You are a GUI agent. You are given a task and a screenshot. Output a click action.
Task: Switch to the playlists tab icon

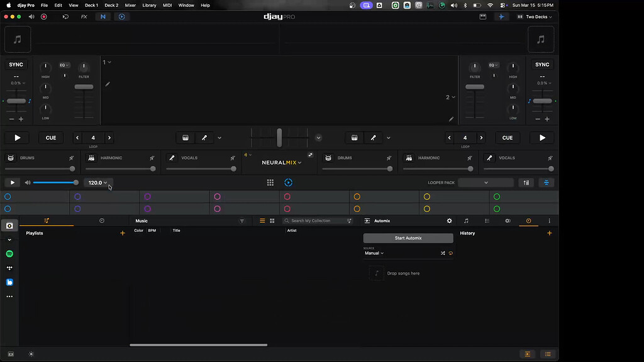47,221
